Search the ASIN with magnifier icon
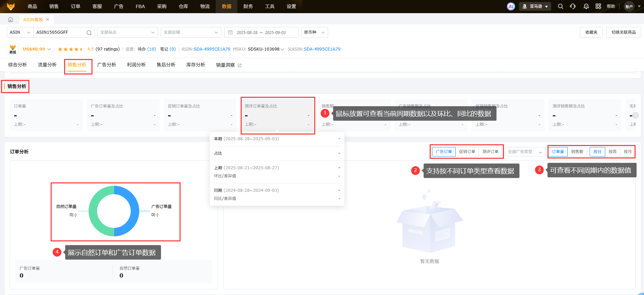The height and width of the screenshot is (295, 644). 89,33
